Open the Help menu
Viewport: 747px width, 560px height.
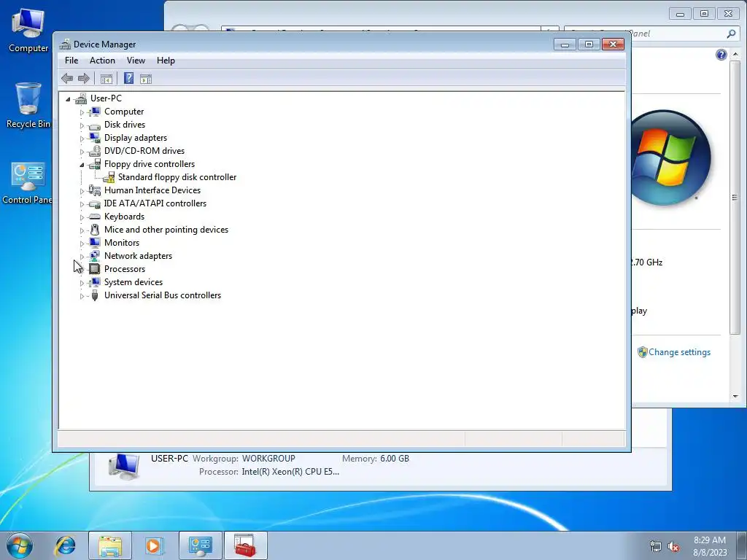(166, 61)
